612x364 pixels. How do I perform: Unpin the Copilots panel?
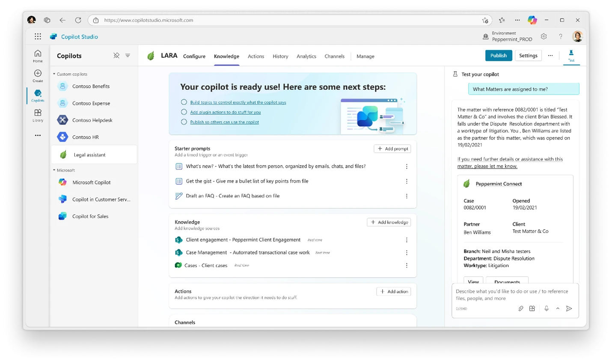point(116,56)
